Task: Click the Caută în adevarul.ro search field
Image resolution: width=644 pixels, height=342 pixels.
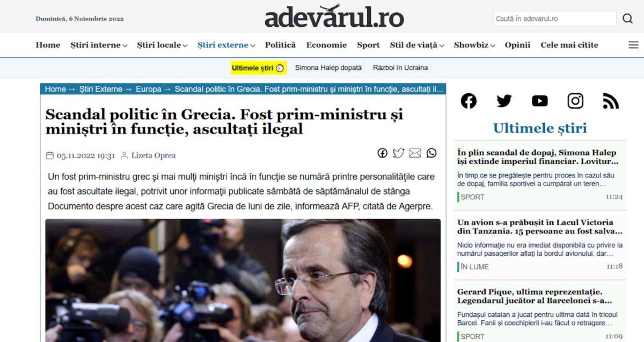Action: [554, 19]
